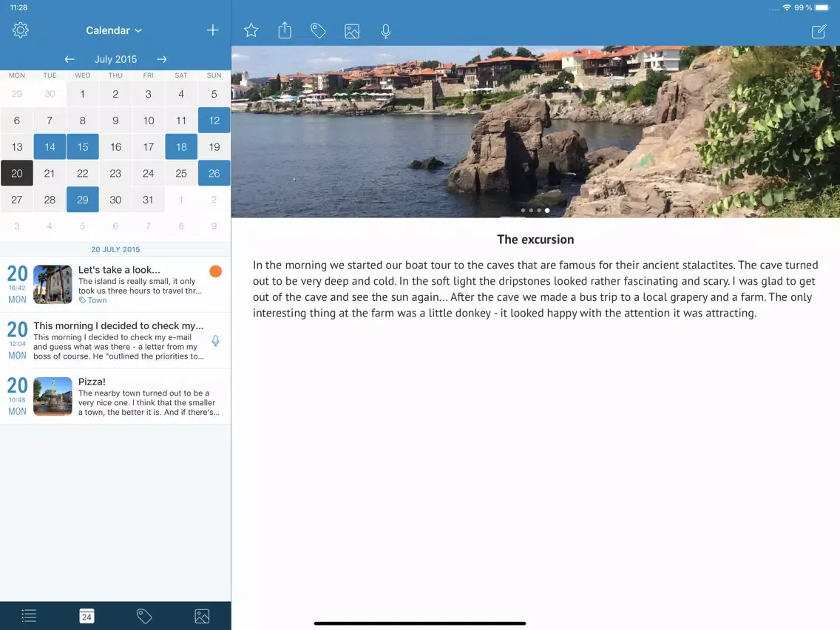This screenshot has height=630, width=840.
Task: Record audio with the microphone toolbar icon
Action: click(385, 30)
